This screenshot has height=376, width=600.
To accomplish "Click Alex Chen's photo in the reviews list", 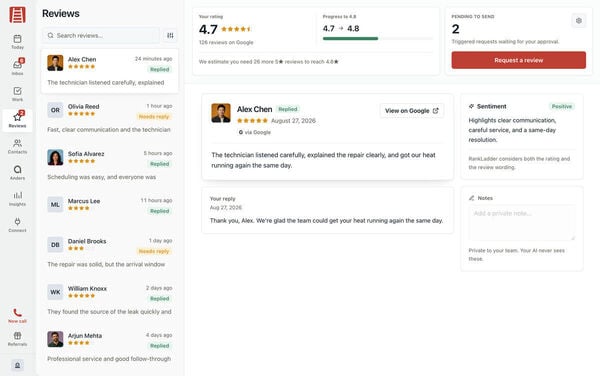I will (x=55, y=63).
